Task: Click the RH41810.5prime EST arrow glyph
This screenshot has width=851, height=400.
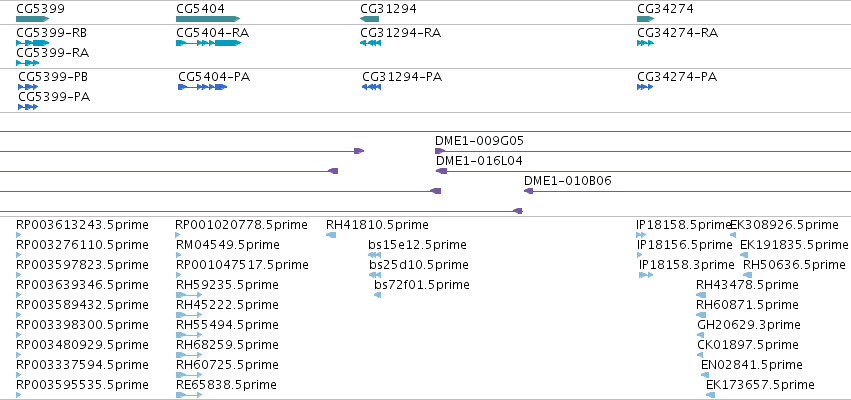Action: point(331,235)
